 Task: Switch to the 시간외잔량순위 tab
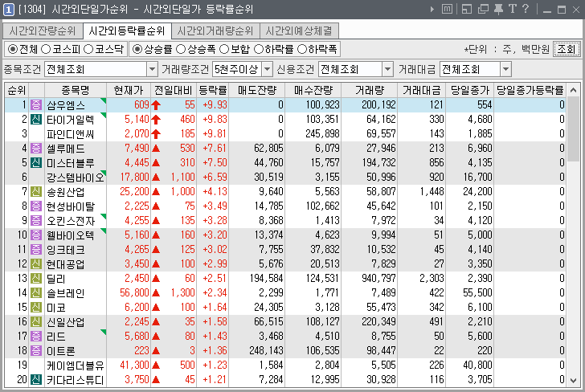42,31
